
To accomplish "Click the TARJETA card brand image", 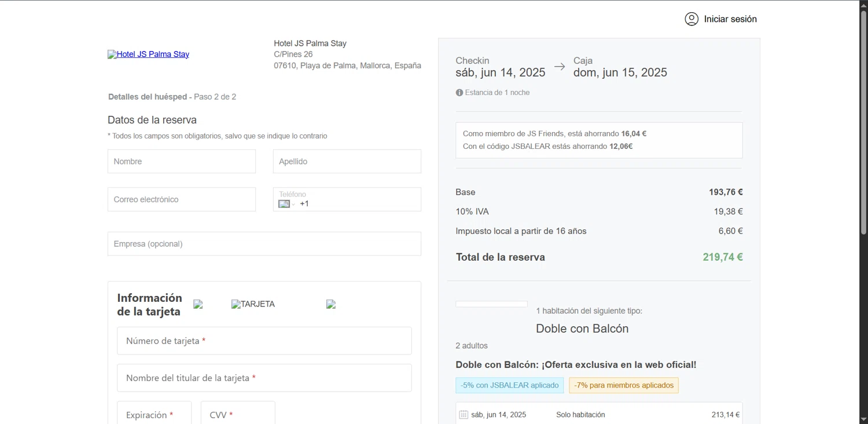I will 253,304.
